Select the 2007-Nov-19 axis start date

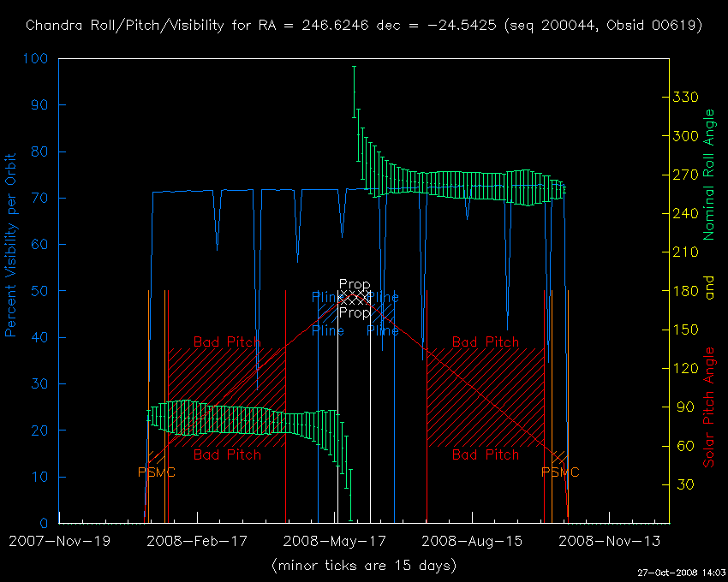[x=59, y=541]
